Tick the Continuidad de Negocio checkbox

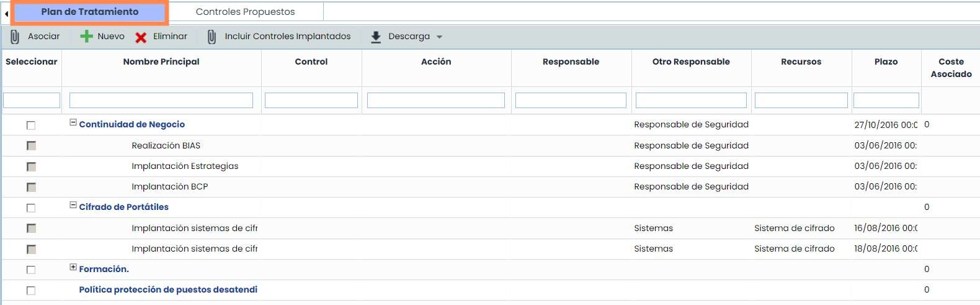(x=31, y=125)
